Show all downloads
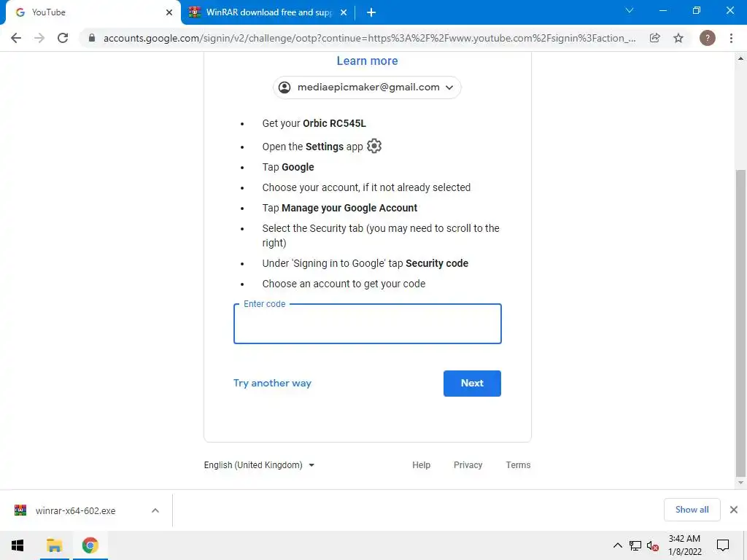747x560 pixels. click(692, 510)
